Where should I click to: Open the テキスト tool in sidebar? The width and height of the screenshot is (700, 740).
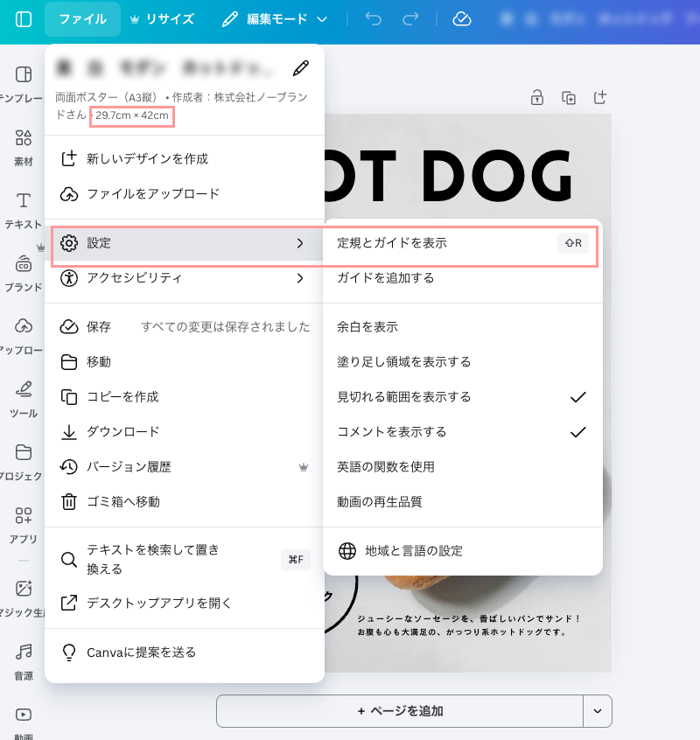tap(24, 210)
